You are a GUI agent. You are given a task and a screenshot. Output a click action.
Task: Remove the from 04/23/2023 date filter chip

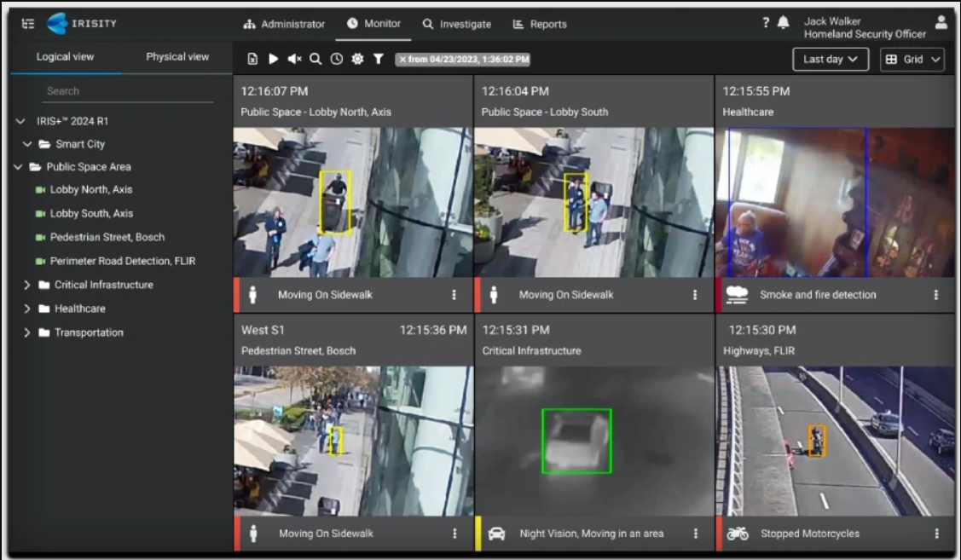(x=402, y=60)
